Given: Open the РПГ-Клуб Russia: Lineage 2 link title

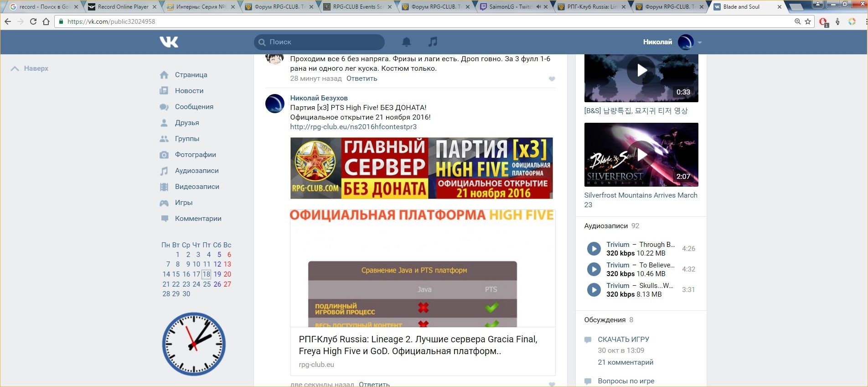Looking at the screenshot, I should point(418,345).
